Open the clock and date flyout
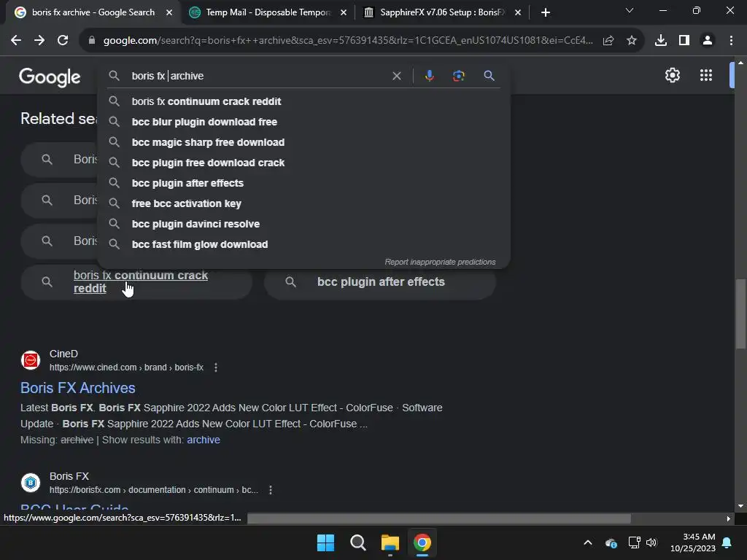This screenshot has height=560, width=747. (x=693, y=542)
